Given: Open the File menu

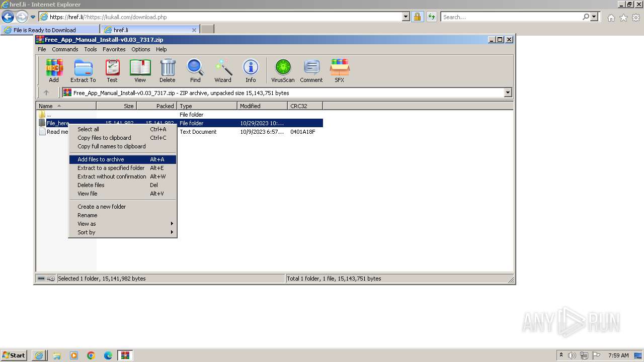Looking at the screenshot, I should coord(42,49).
